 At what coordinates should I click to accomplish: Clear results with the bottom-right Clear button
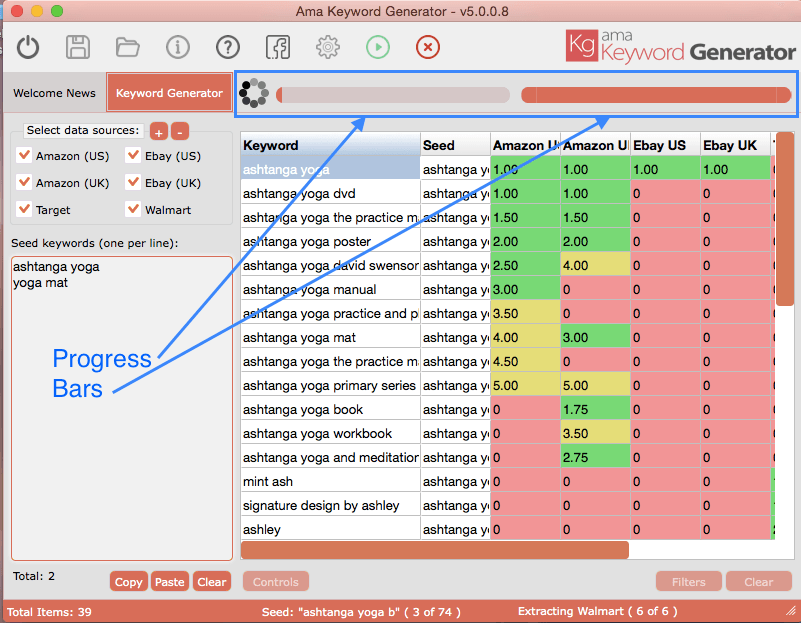[x=759, y=582]
